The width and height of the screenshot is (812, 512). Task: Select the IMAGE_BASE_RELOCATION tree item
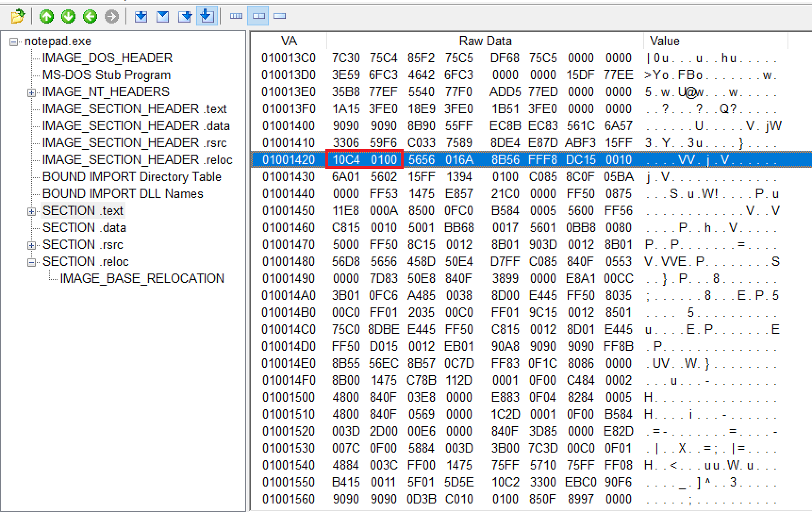point(142,279)
